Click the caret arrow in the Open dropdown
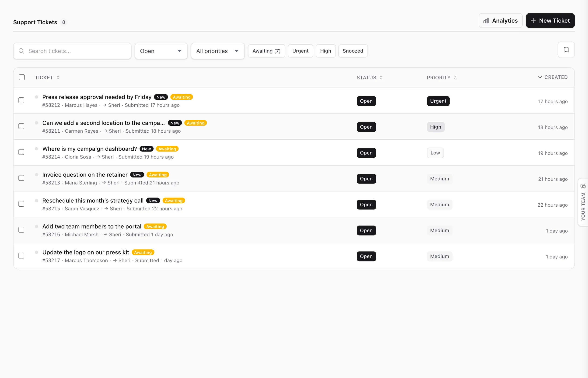This screenshot has height=378, width=588. tap(179, 51)
